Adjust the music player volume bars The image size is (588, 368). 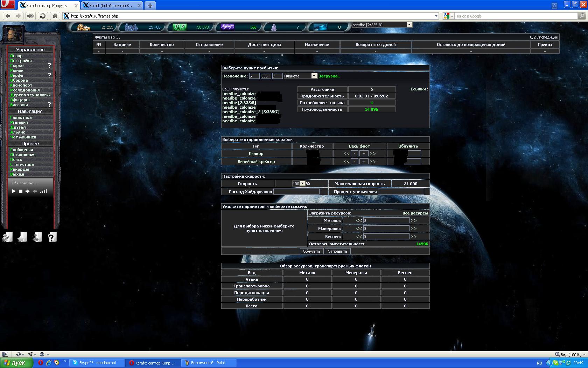pos(43,191)
